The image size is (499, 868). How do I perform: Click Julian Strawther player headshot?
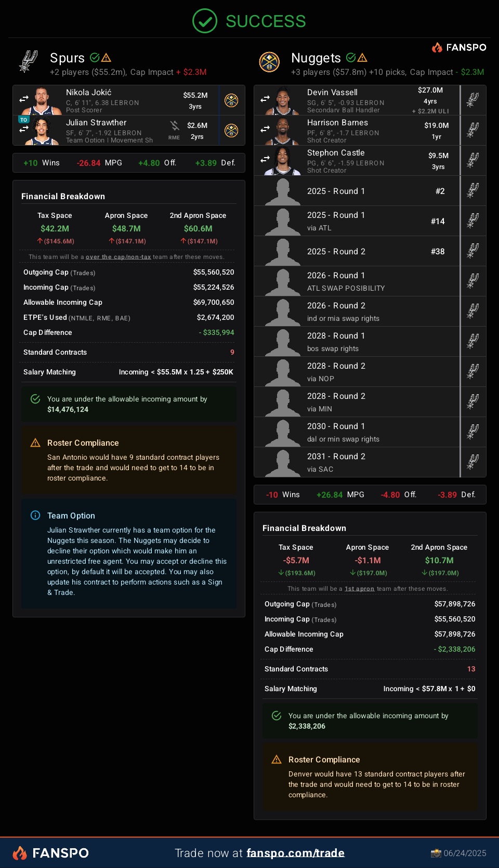[x=42, y=131]
